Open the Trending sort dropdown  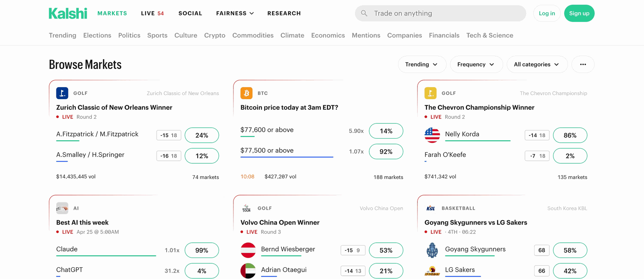coord(422,65)
